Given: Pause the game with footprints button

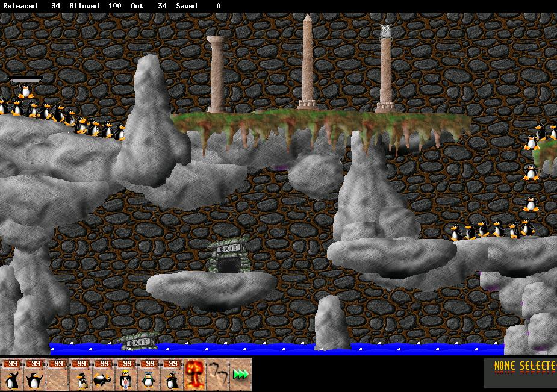Looking at the screenshot, I should [217, 375].
